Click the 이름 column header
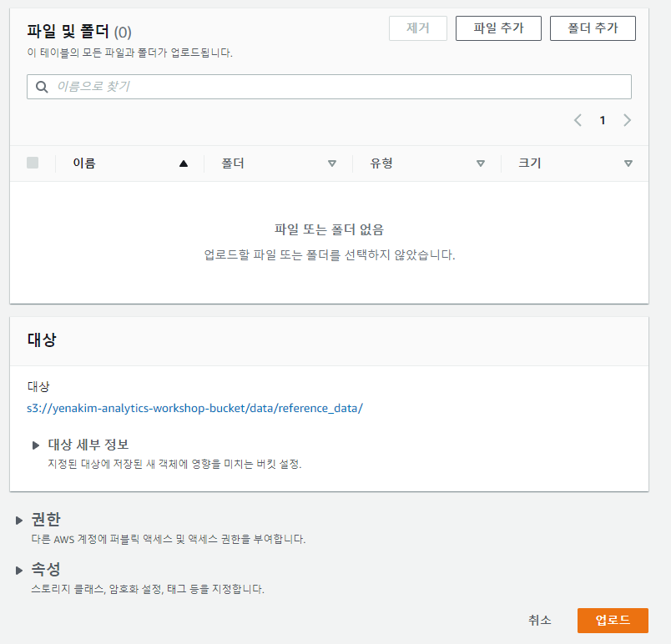Image resolution: width=671 pixels, height=644 pixels. point(84,163)
